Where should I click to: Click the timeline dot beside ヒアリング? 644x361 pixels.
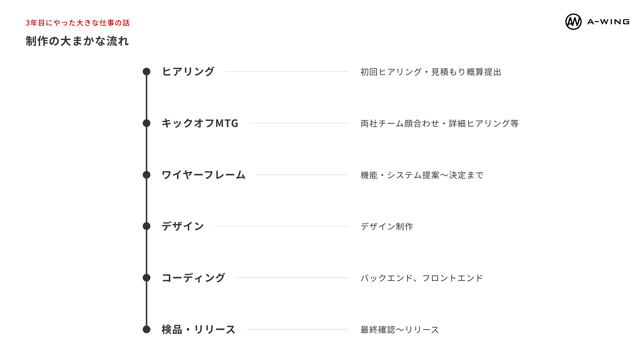(x=146, y=72)
